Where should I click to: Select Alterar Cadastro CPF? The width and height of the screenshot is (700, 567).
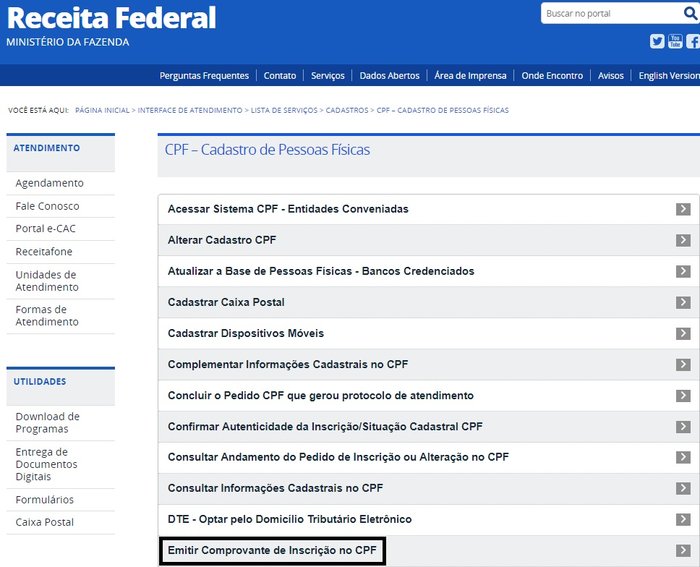[222, 240]
